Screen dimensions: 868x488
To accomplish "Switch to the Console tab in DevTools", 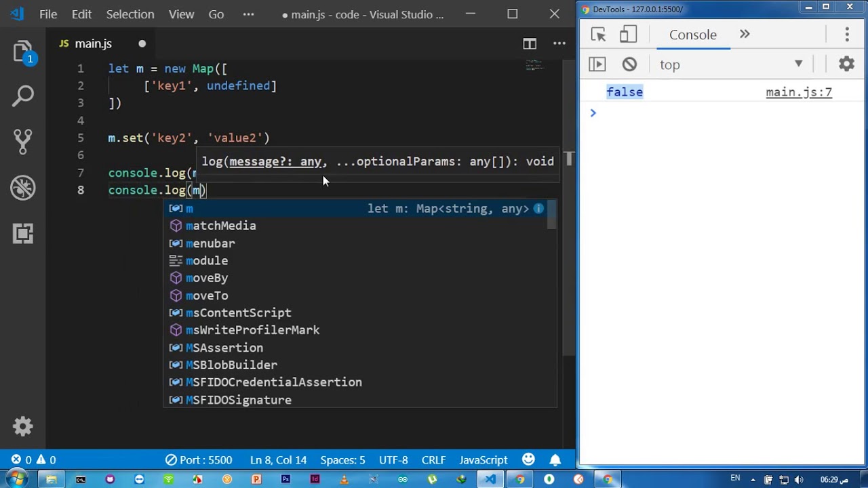I will [692, 35].
